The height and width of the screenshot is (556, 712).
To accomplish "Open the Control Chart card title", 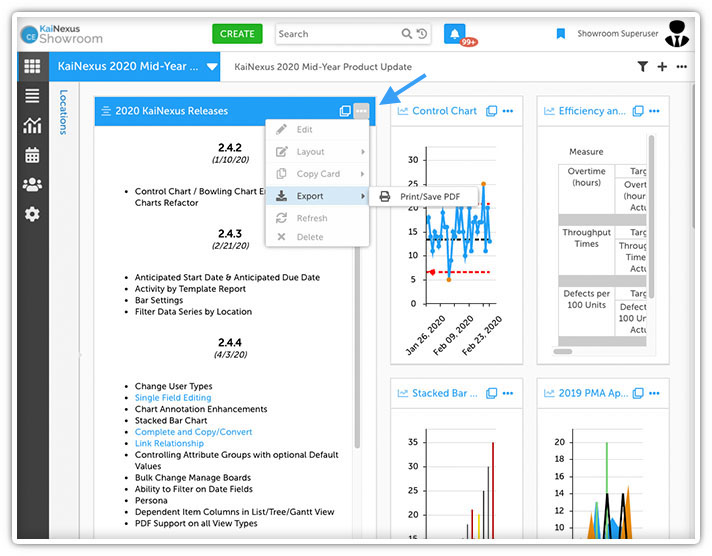I will click(445, 111).
